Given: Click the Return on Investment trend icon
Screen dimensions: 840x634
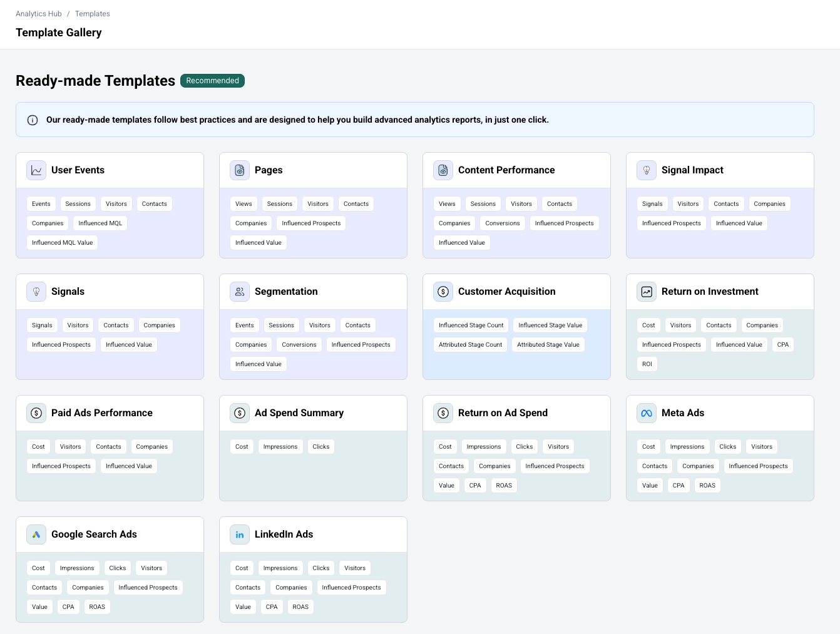Looking at the screenshot, I should 647,292.
